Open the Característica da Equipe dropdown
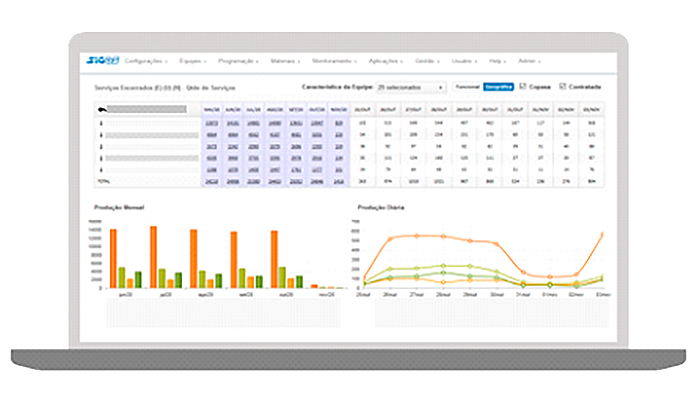 [x=411, y=88]
